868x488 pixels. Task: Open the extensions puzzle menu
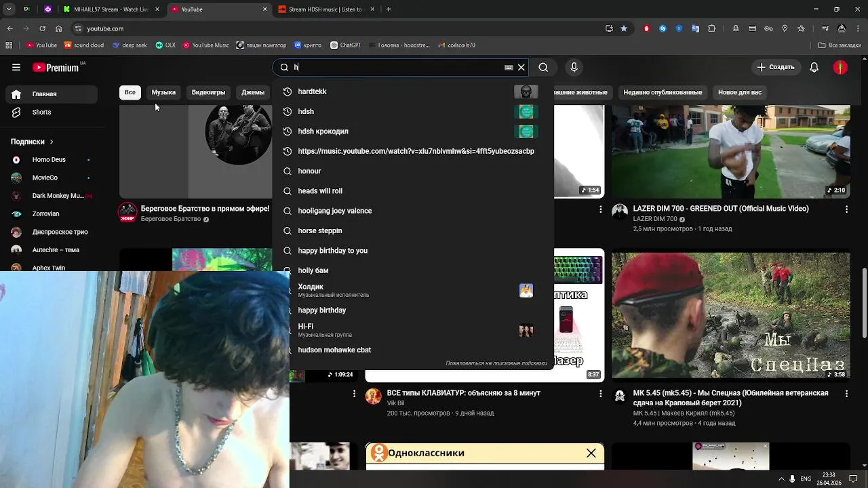pyautogui.click(x=711, y=28)
